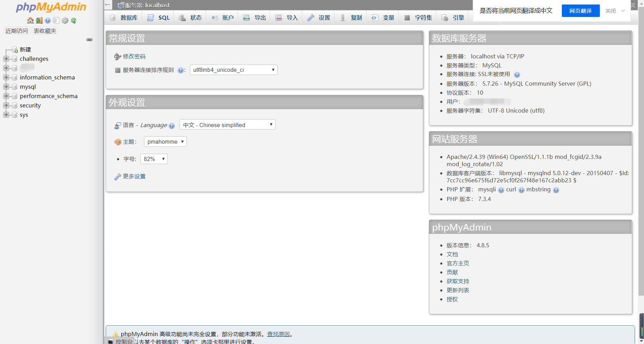This screenshot has height=344, width=644.
Task: Open the pmahomme theme dropdown
Action: (x=165, y=142)
